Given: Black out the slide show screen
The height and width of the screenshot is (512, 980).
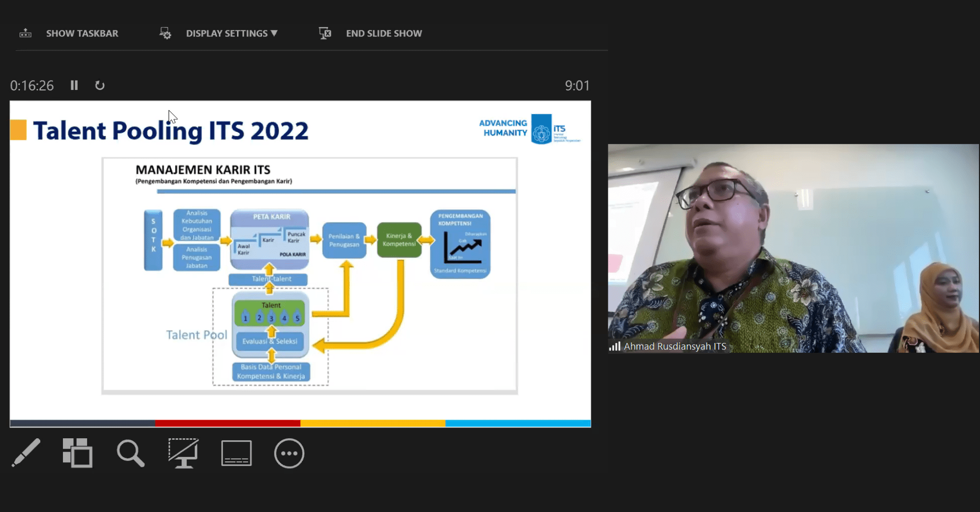Looking at the screenshot, I should 183,453.
